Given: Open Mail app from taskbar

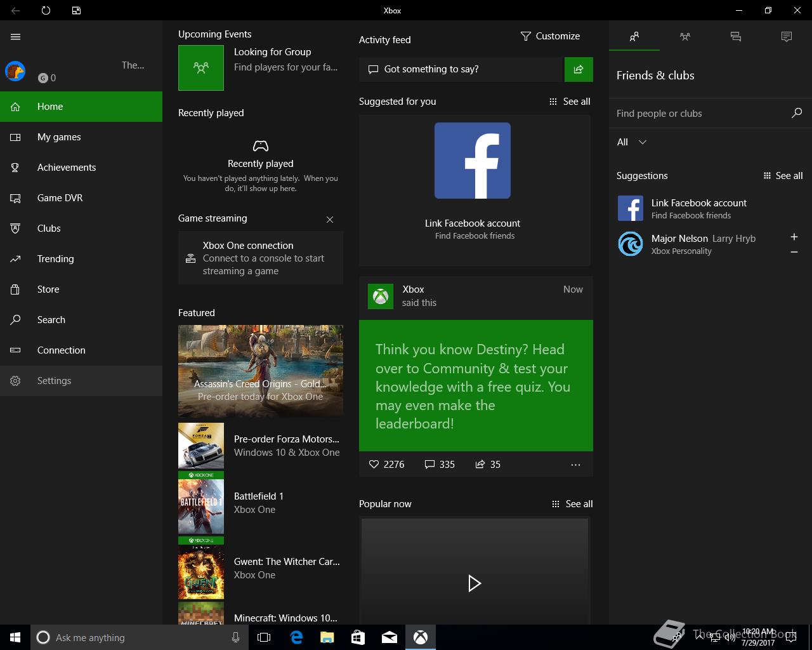Looking at the screenshot, I should (x=390, y=637).
